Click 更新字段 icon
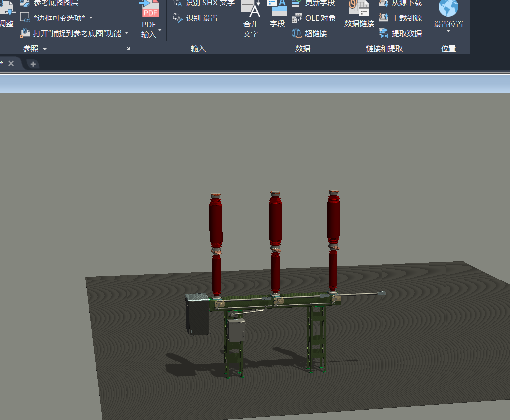This screenshot has width=510, height=420. [x=296, y=3]
